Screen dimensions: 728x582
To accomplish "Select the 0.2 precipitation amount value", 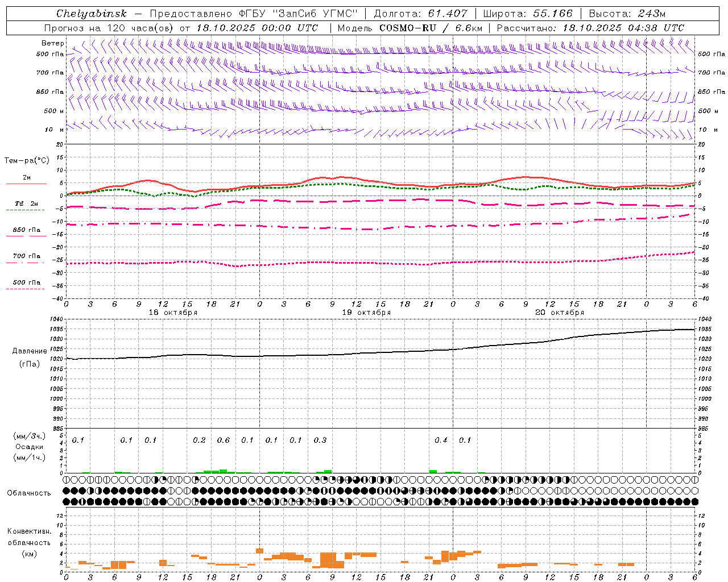I will tap(199, 440).
